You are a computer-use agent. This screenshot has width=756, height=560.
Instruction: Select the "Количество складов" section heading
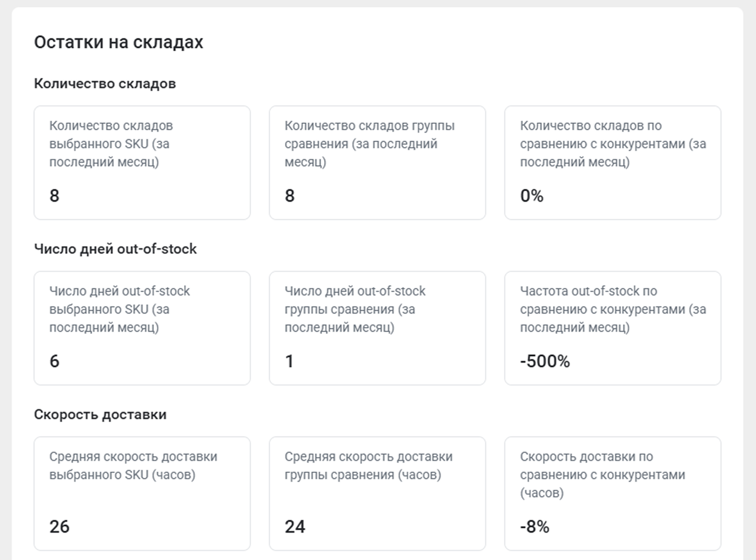105,84
